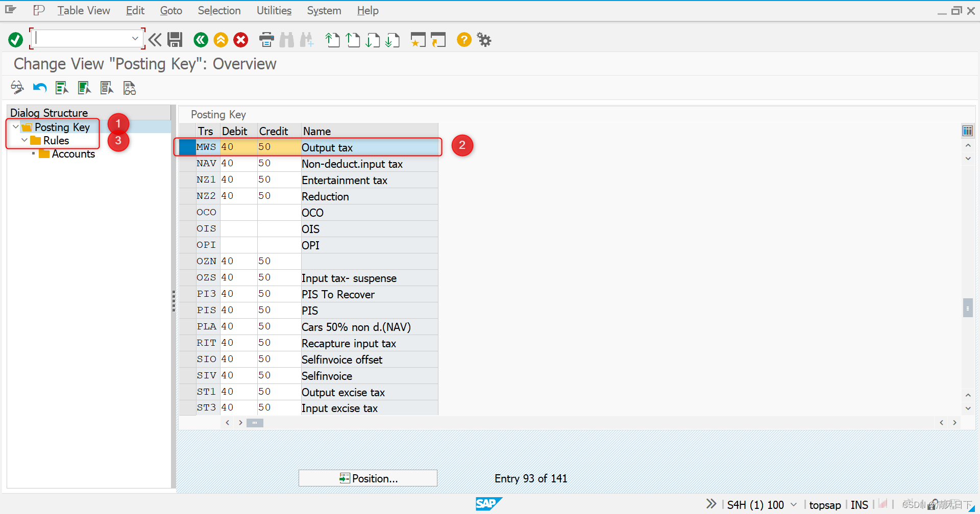Click the Deselect All icon
Viewport: 980px width, 514px height.
click(x=107, y=88)
